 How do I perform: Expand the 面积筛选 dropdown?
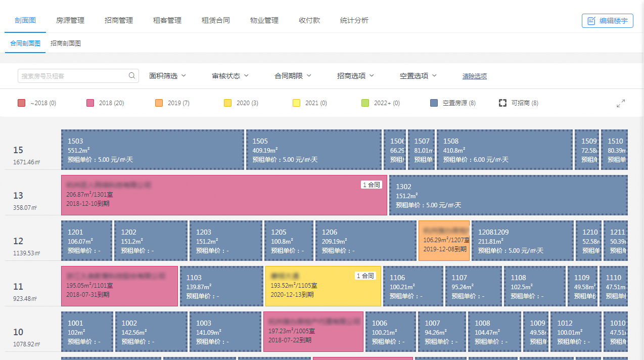pyautogui.click(x=168, y=76)
